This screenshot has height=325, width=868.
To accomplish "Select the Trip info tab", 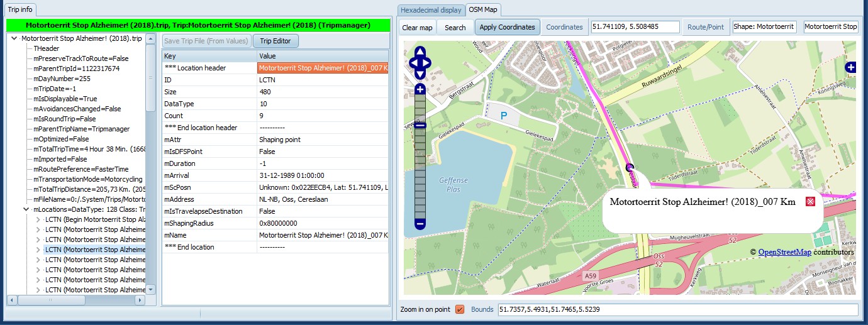I will point(21,10).
